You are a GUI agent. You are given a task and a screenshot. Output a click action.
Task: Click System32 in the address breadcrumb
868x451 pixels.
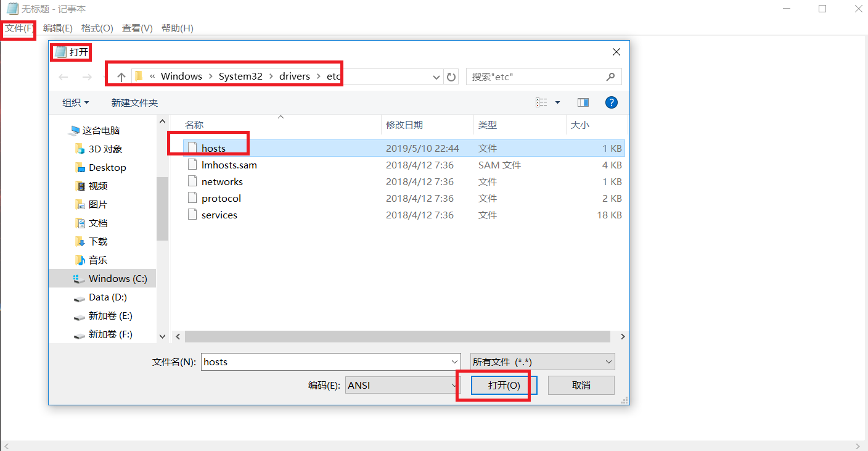(x=240, y=77)
